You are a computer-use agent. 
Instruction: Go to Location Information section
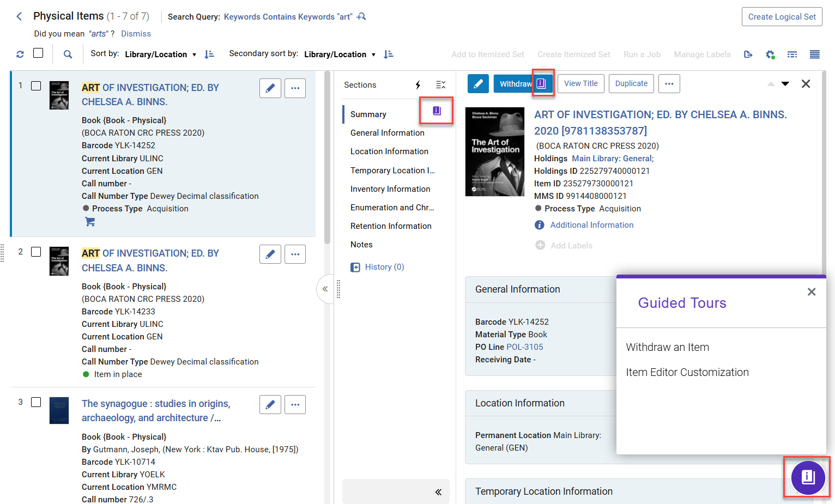coord(389,151)
